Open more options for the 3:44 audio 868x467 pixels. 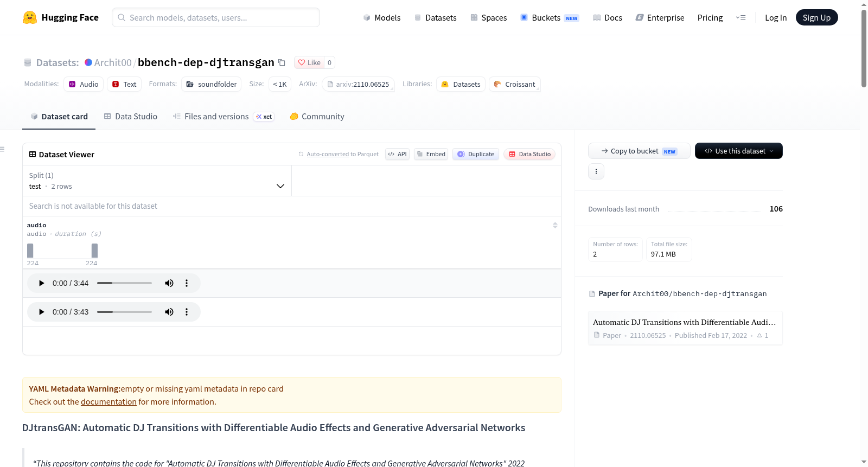point(187,283)
